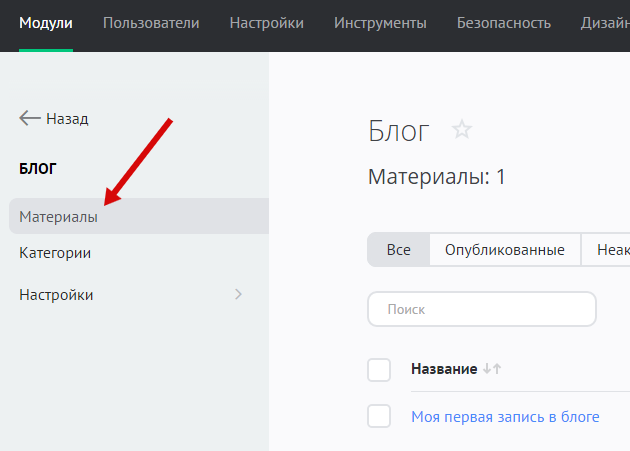
Task: Click the back arrow icon beside Назад
Action: pyautogui.click(x=29, y=118)
